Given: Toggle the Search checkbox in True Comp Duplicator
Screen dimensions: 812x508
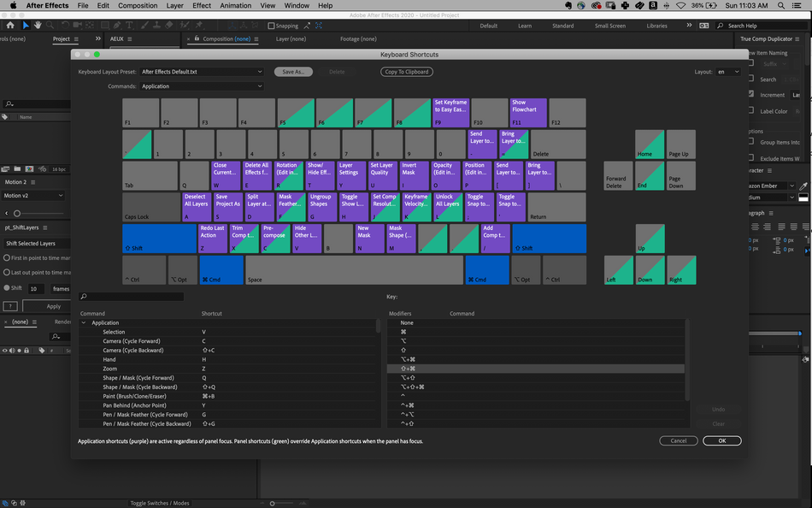Looking at the screenshot, I should tap(751, 79).
